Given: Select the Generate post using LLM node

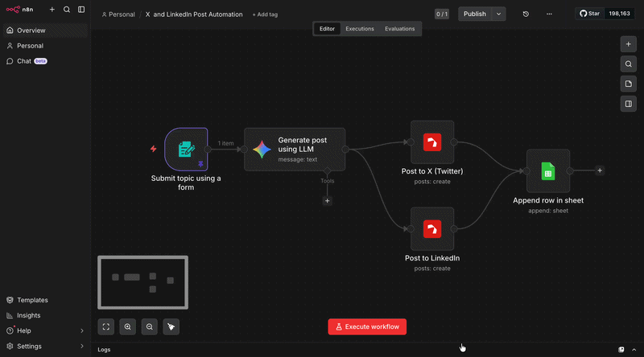Looking at the screenshot, I should [295, 150].
